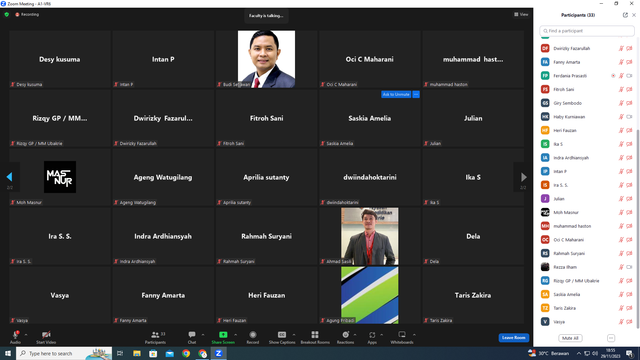Screen dimensions: 640x360
Task: Open Whiteboards
Action: [402, 337]
